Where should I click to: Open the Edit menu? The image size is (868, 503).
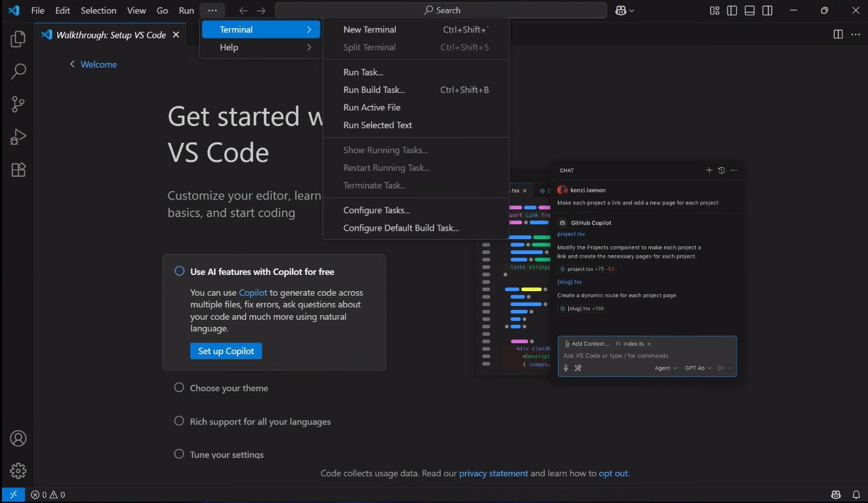pyautogui.click(x=62, y=10)
